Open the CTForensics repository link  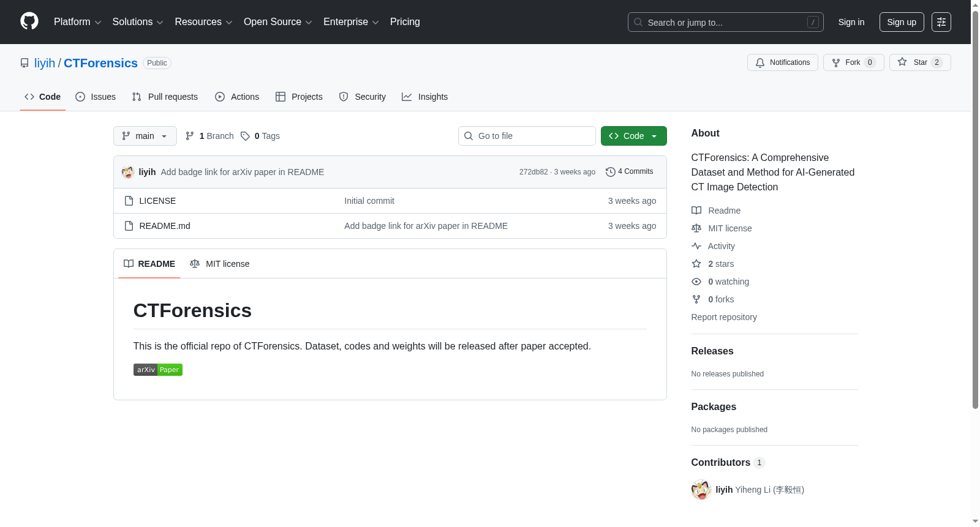pos(100,63)
